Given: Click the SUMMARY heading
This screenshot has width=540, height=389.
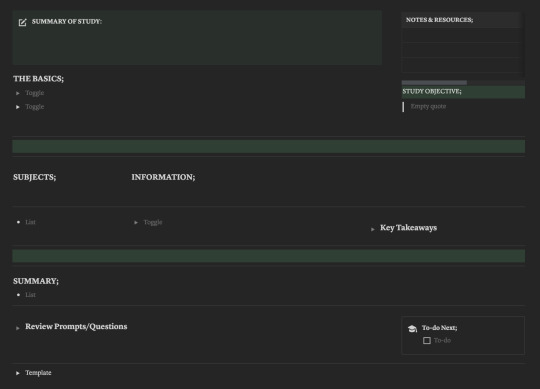Looking at the screenshot, I should point(36,281).
